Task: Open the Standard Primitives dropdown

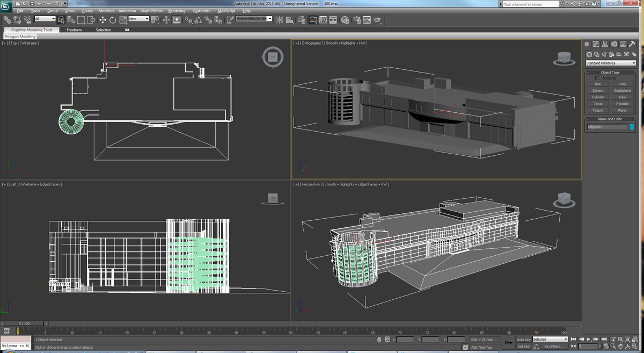Action: (x=610, y=63)
